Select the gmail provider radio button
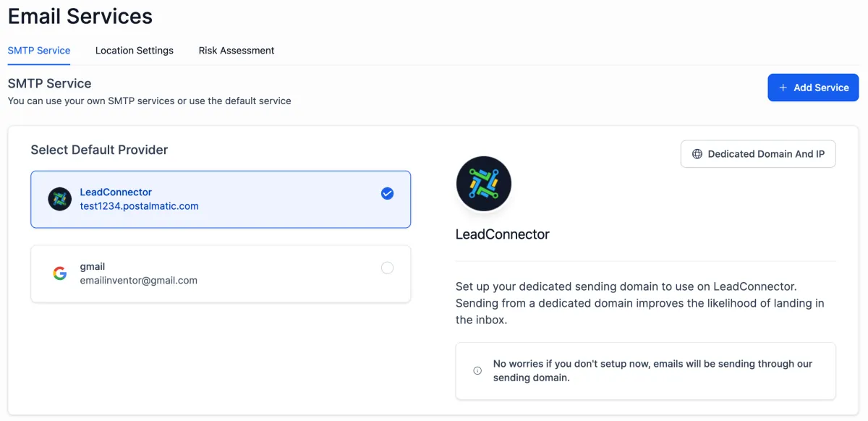The height and width of the screenshot is (421, 868). 387,268
